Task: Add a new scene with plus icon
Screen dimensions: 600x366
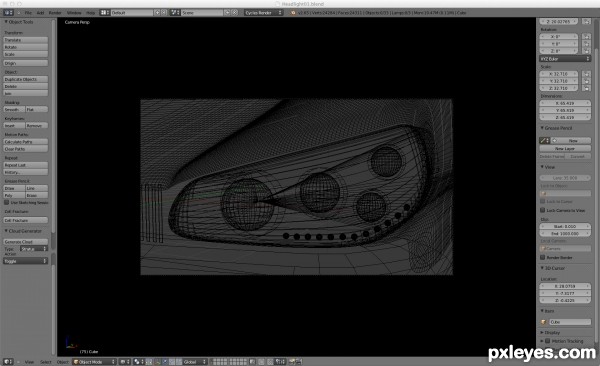Action: 227,13
